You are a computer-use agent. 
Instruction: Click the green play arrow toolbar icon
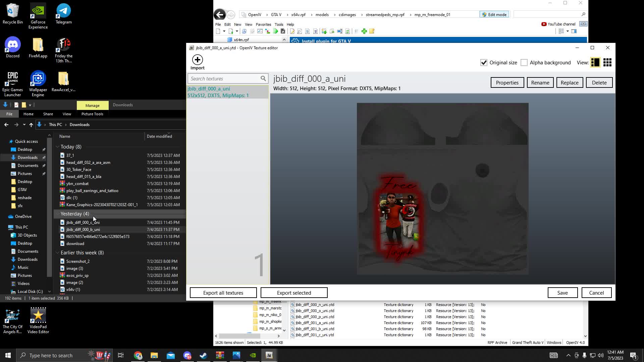tap(275, 31)
